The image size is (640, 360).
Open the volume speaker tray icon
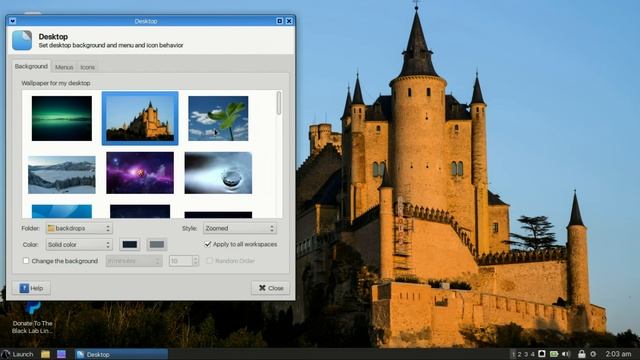tap(566, 354)
